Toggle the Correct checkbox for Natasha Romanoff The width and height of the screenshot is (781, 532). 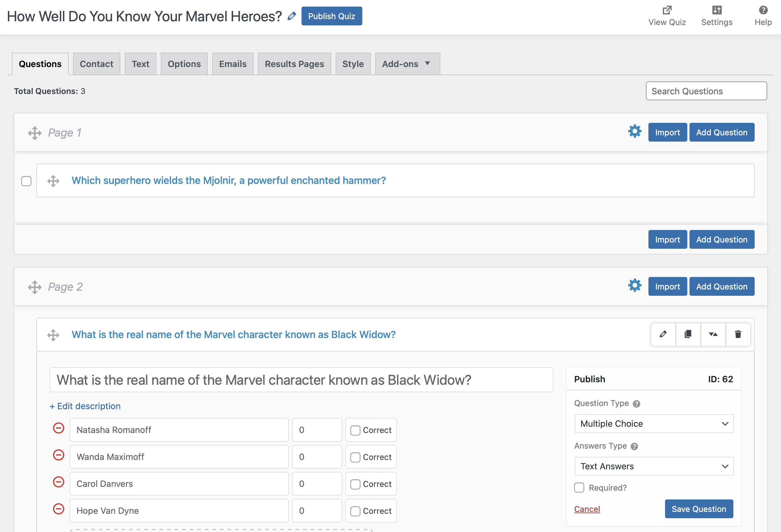pos(355,430)
